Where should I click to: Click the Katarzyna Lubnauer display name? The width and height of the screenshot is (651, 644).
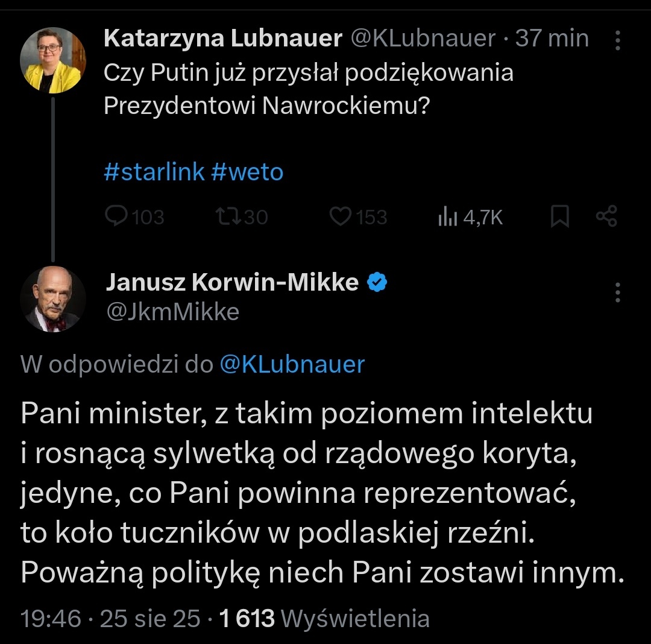tap(223, 39)
